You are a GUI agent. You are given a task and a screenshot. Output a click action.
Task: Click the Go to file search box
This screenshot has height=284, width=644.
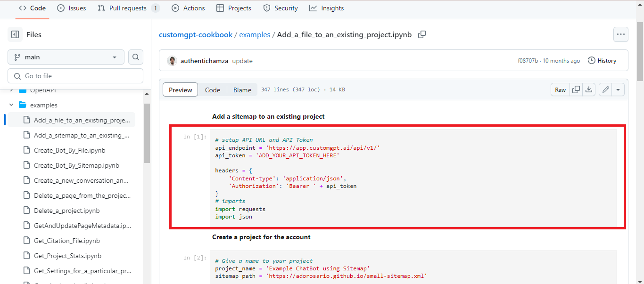pyautogui.click(x=75, y=75)
